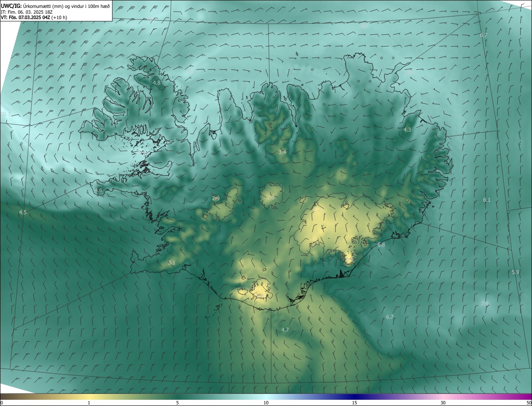The width and height of the screenshot is (532, 406).
Task: Click the 5 tick label on the color scale
Action: [177, 403]
